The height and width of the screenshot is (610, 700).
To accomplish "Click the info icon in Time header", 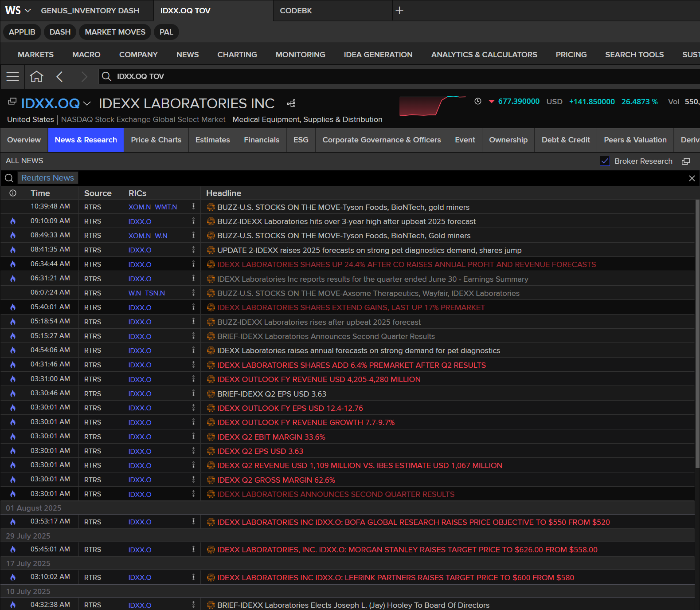I will (x=13, y=193).
